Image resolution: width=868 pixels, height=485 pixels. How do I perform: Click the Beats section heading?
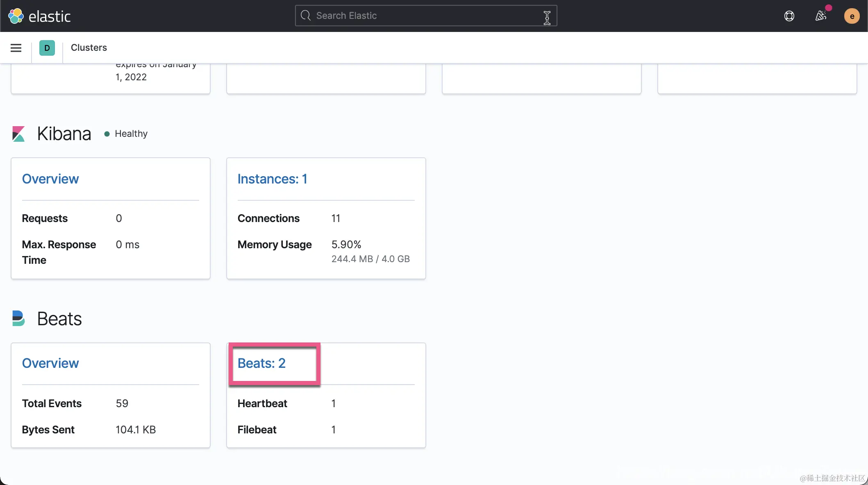(59, 319)
